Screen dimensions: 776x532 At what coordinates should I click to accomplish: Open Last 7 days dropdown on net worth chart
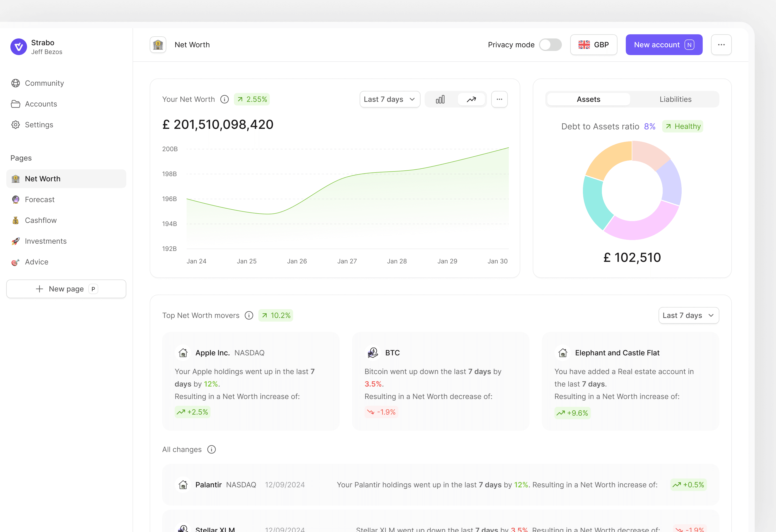point(389,99)
